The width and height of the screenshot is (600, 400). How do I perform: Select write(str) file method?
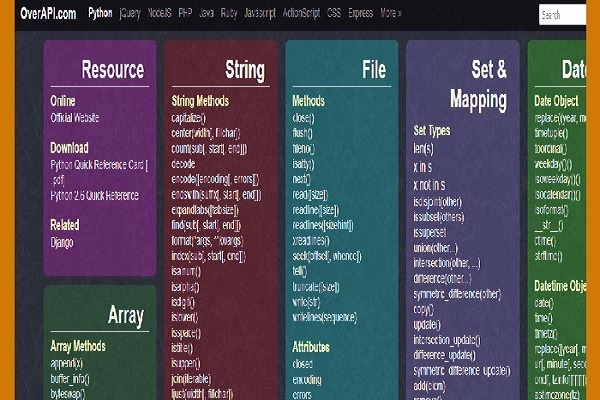pos(306,302)
